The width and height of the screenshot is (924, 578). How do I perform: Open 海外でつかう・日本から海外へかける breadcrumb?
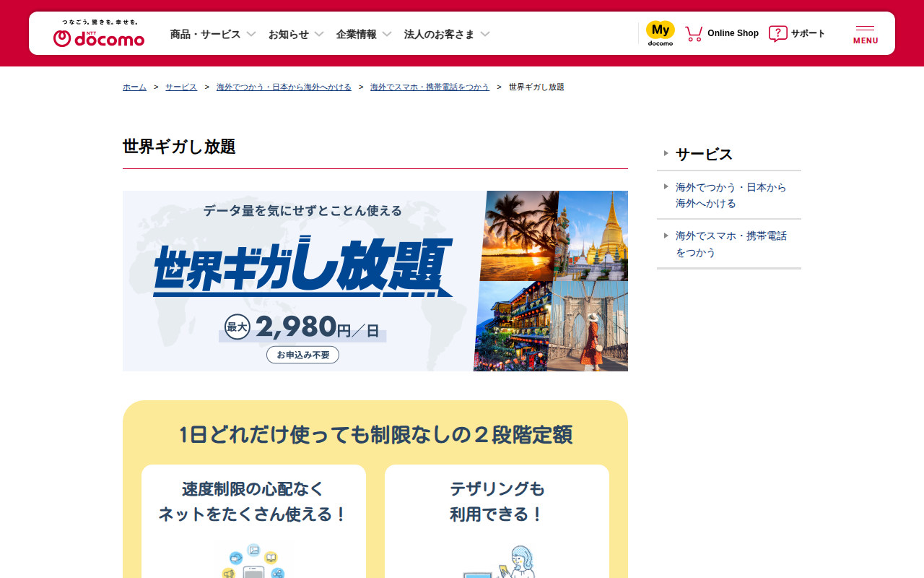[x=284, y=87]
